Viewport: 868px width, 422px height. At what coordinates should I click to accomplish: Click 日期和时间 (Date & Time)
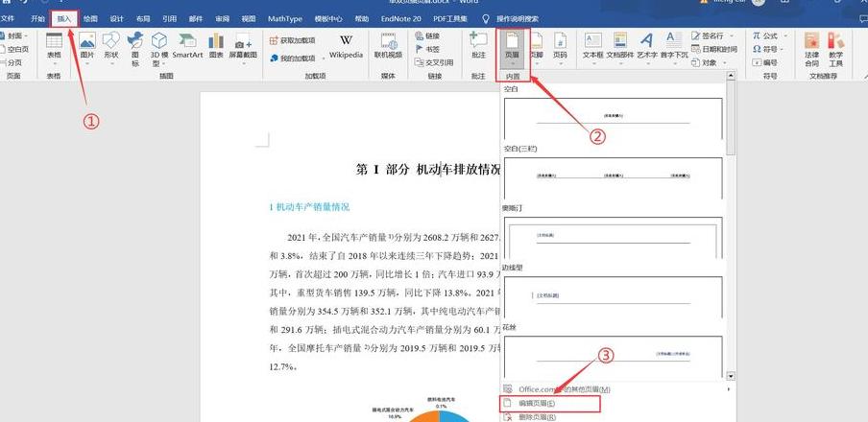coord(714,49)
